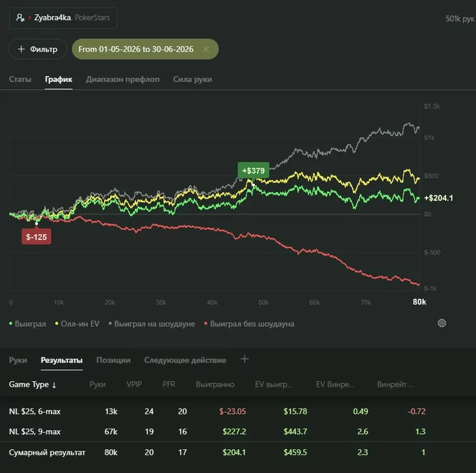Toggle the Олл-ин EV yellow legend
This screenshot has width=476, height=473.
point(77,324)
